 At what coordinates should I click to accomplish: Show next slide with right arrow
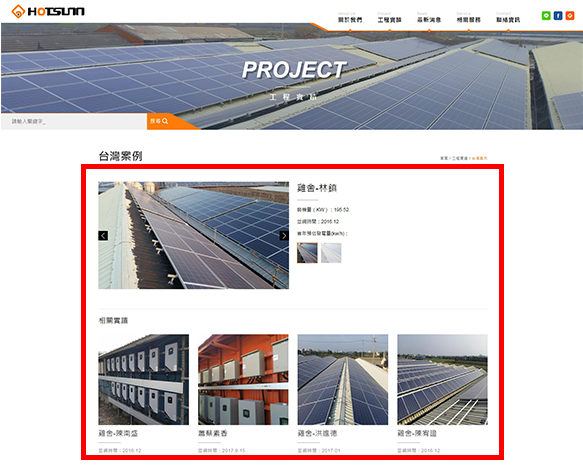coord(284,236)
